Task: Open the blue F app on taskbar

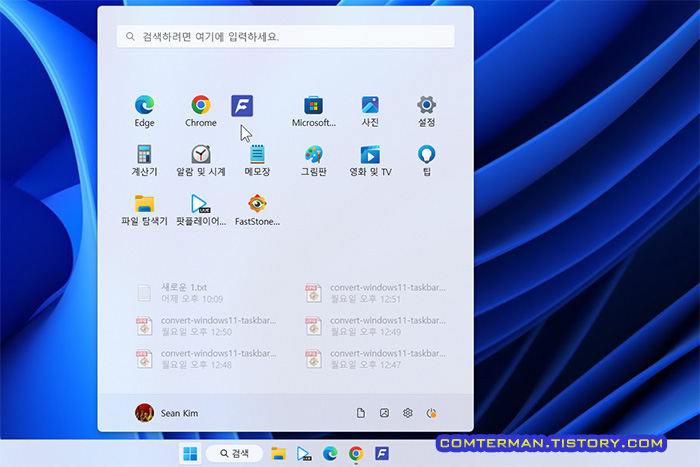Action: point(382,454)
